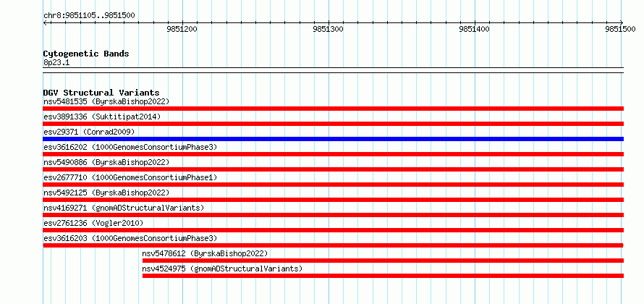Click the DGV Structural Variants track title
The width and height of the screenshot is (644, 304).
click(x=101, y=93)
